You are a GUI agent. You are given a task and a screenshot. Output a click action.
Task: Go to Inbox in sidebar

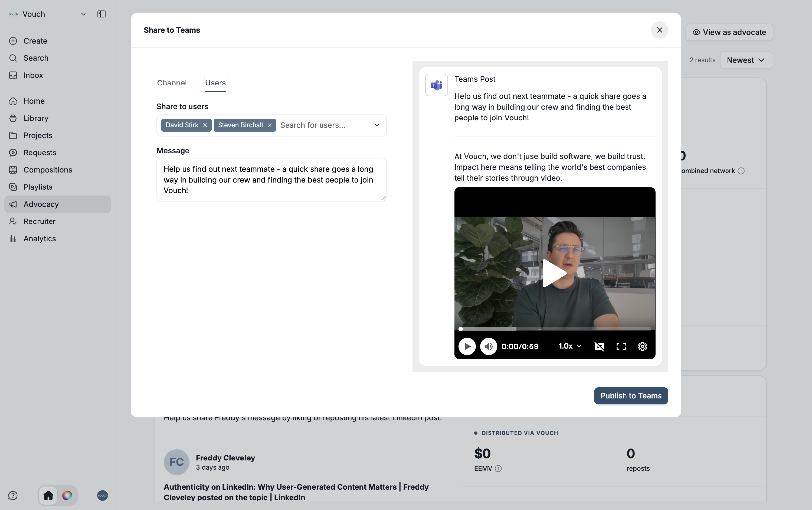58,75
